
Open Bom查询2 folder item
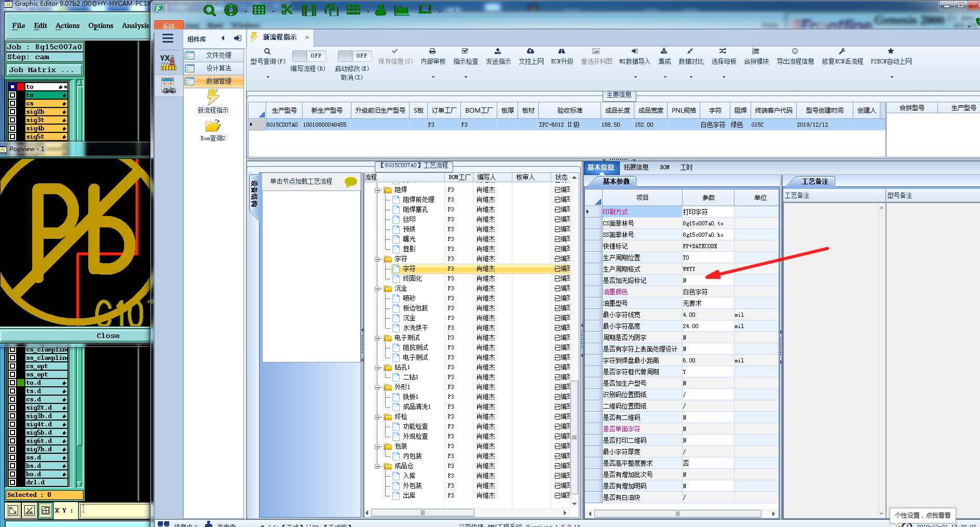click(x=213, y=131)
